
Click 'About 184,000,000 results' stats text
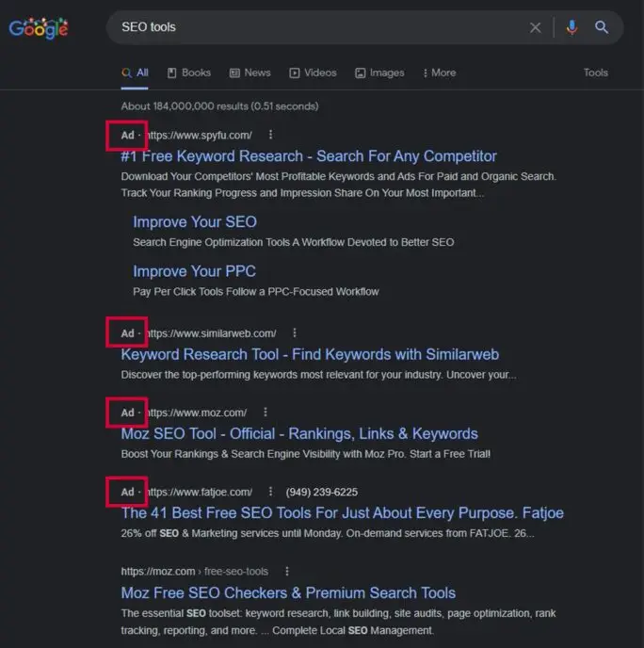coord(219,106)
